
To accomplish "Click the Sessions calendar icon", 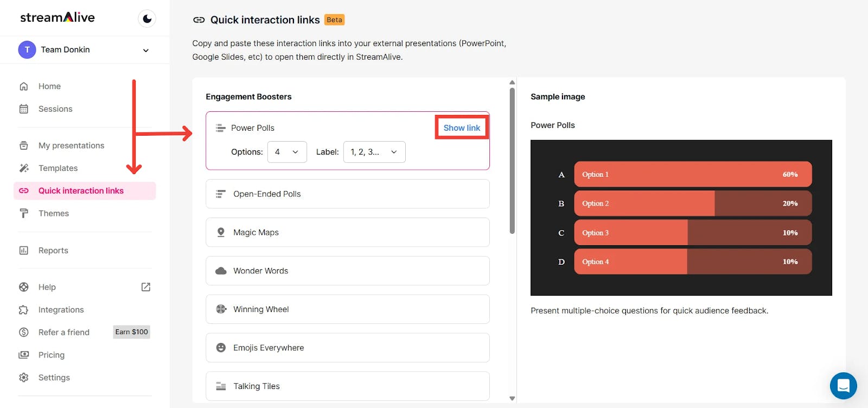I will [24, 109].
